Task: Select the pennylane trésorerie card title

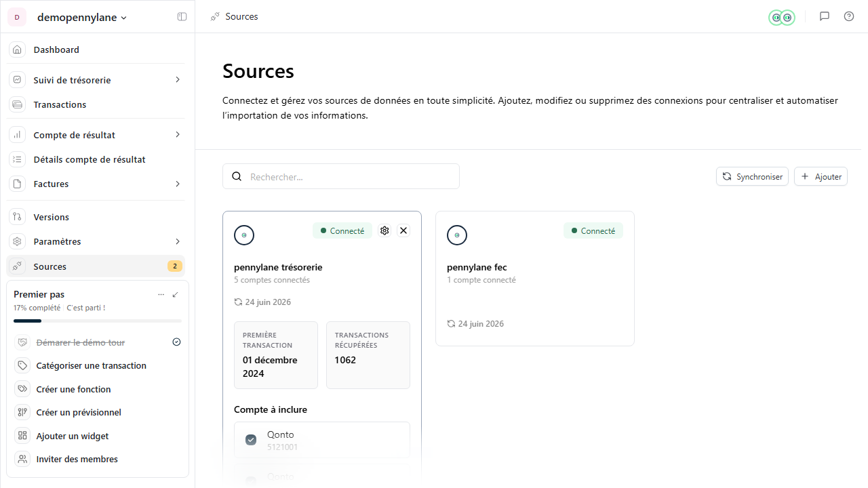Action: click(278, 267)
